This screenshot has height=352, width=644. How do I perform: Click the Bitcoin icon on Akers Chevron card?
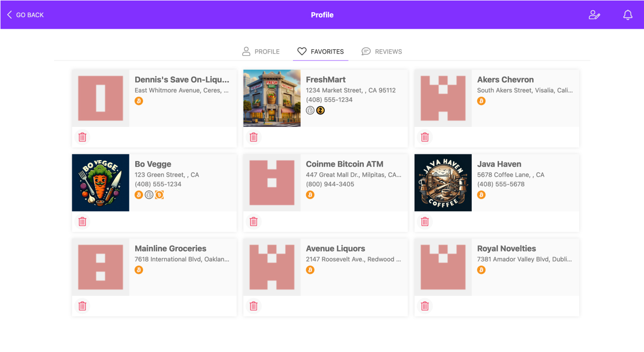[481, 101]
